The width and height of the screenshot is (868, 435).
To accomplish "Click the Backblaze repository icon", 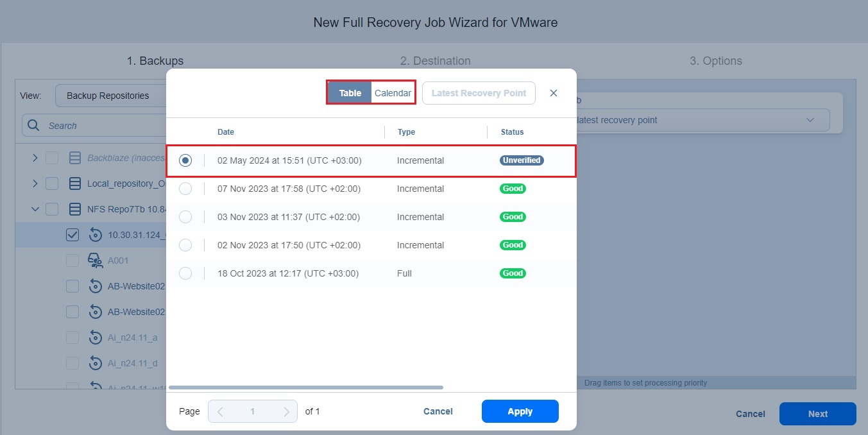I will (74, 158).
